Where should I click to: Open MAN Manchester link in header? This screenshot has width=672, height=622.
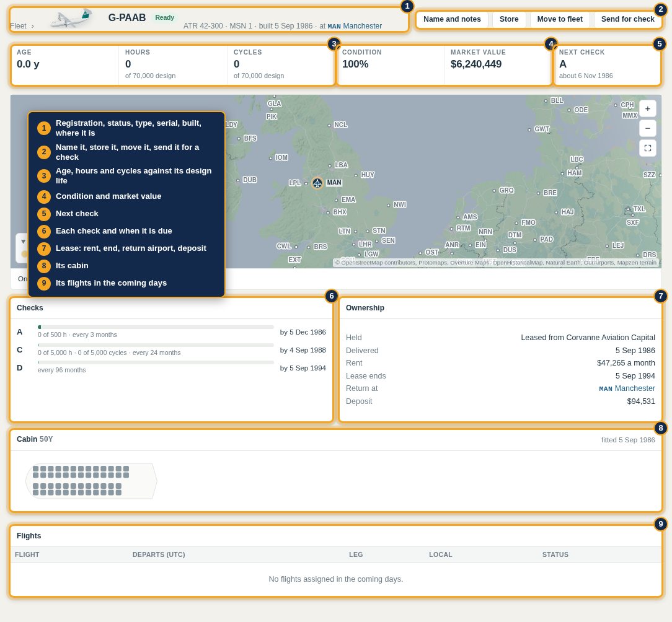coord(355,26)
